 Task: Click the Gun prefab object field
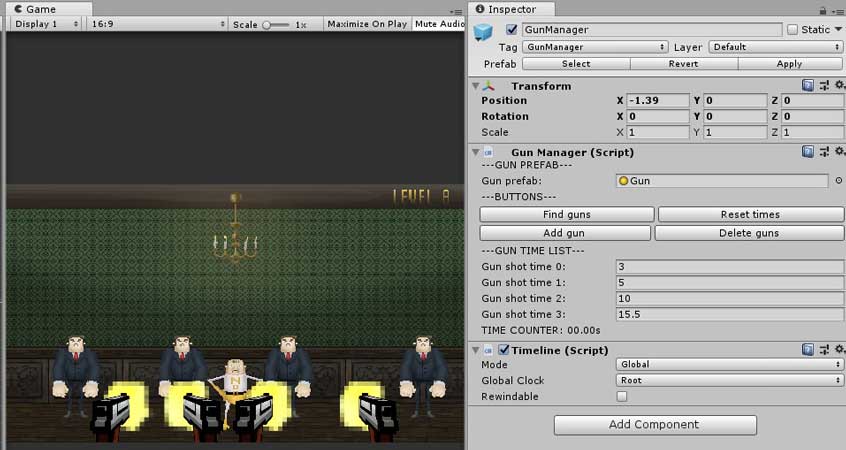coord(722,181)
